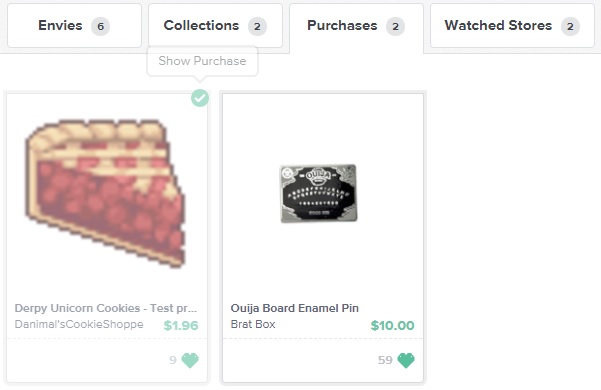This screenshot has width=601, height=390.
Task: Click the $1.96 price label
Action: (x=181, y=325)
